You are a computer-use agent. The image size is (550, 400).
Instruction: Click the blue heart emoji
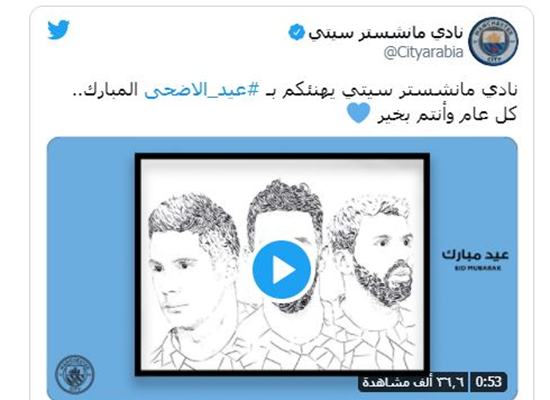coord(358,113)
